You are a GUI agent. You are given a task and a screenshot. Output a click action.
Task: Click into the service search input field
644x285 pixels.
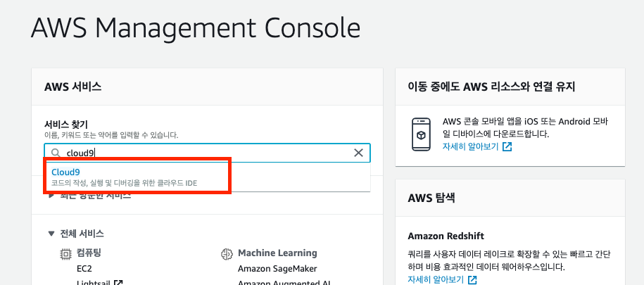(207, 153)
